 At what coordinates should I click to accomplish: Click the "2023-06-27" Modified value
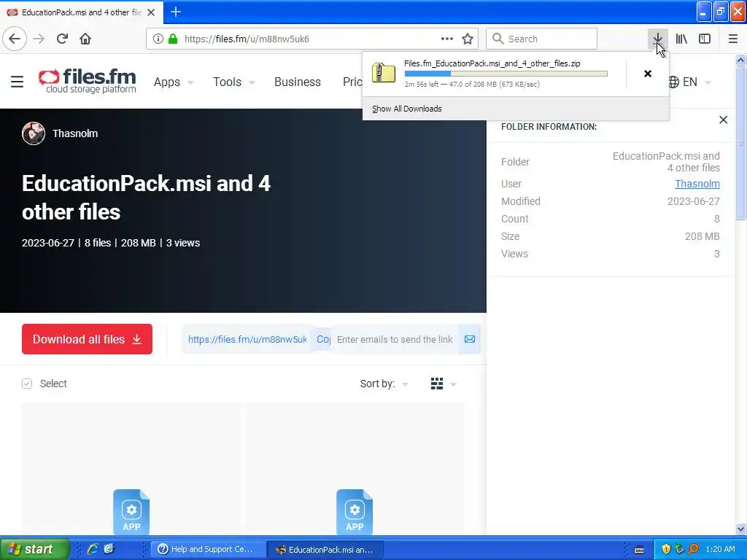tap(694, 201)
